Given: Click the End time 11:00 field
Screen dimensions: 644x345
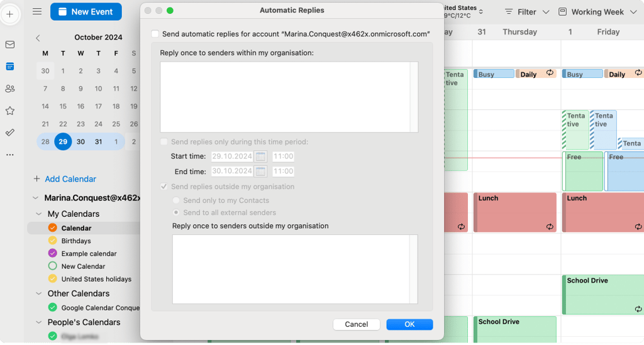Looking at the screenshot, I should (283, 171).
